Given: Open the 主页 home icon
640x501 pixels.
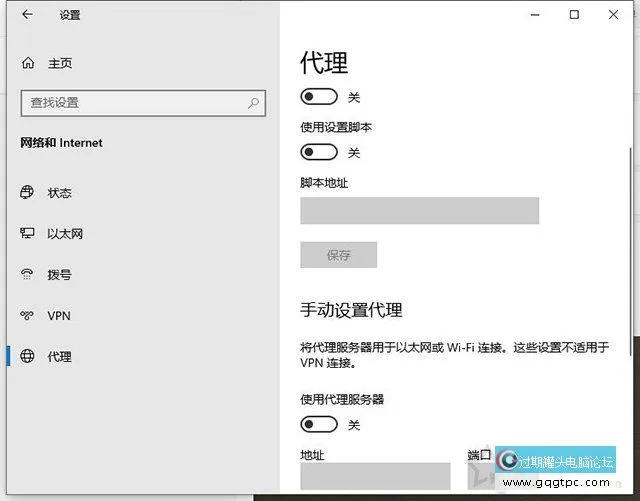Looking at the screenshot, I should tap(28, 63).
